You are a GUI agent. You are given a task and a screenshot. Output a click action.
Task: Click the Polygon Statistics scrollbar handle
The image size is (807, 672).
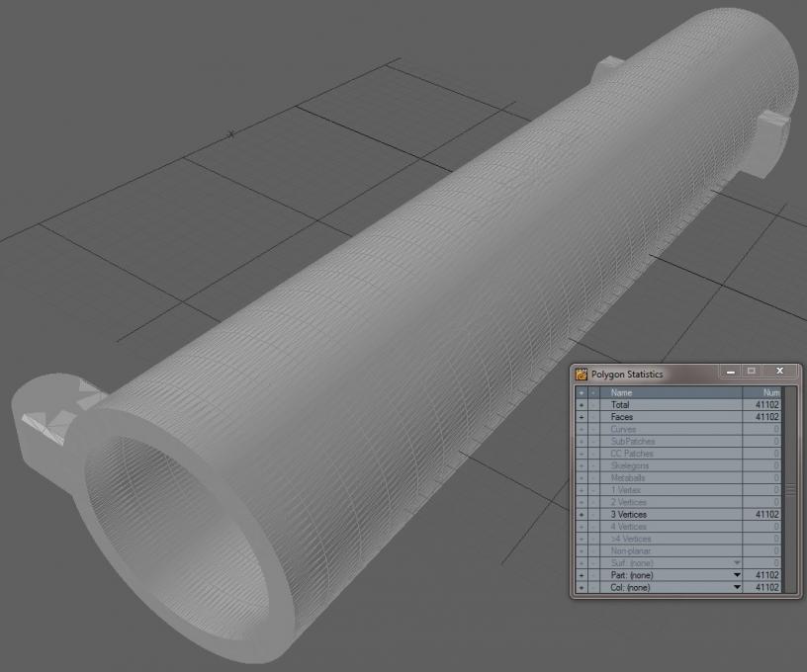[x=789, y=489]
